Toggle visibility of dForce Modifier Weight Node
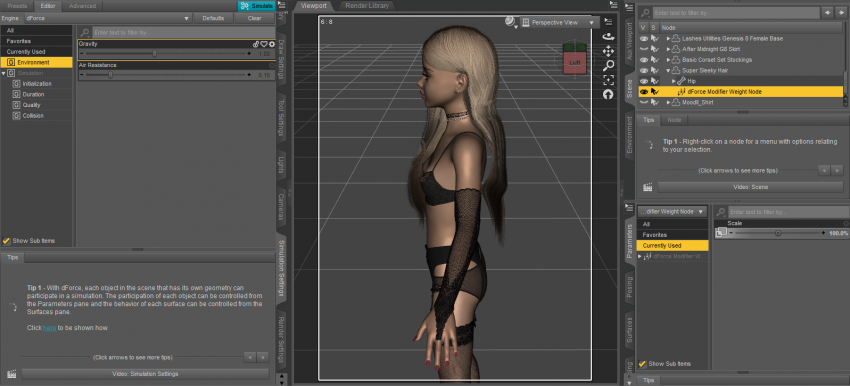850x386 pixels. pyautogui.click(x=644, y=92)
